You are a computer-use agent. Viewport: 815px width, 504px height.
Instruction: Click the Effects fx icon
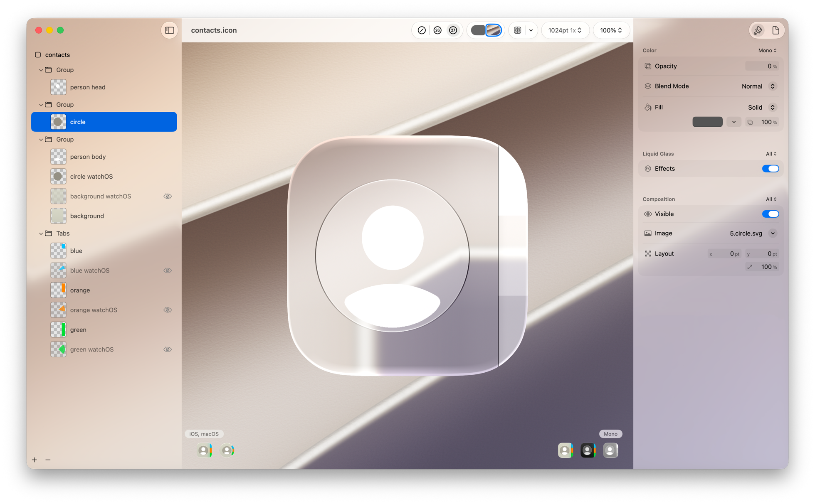(x=648, y=169)
